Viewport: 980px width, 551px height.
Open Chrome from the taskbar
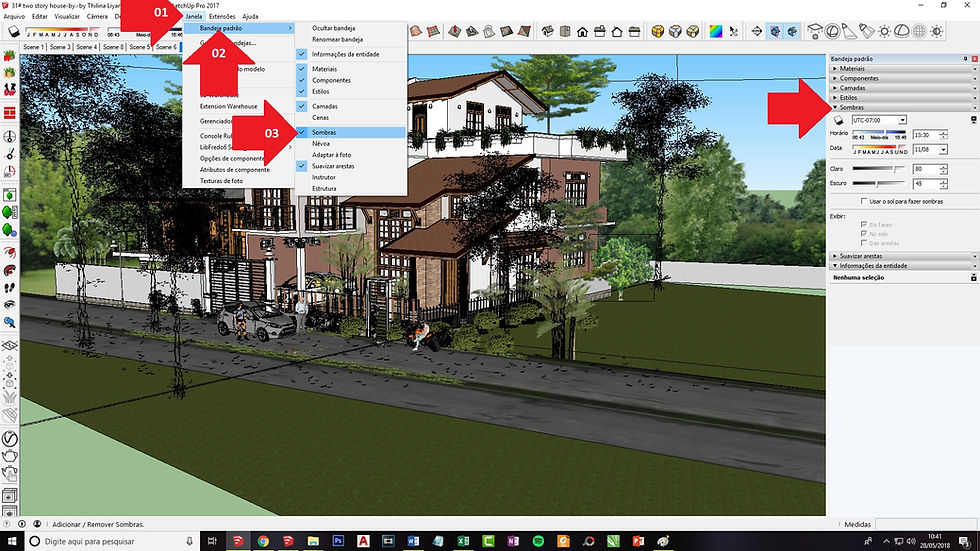[x=263, y=541]
